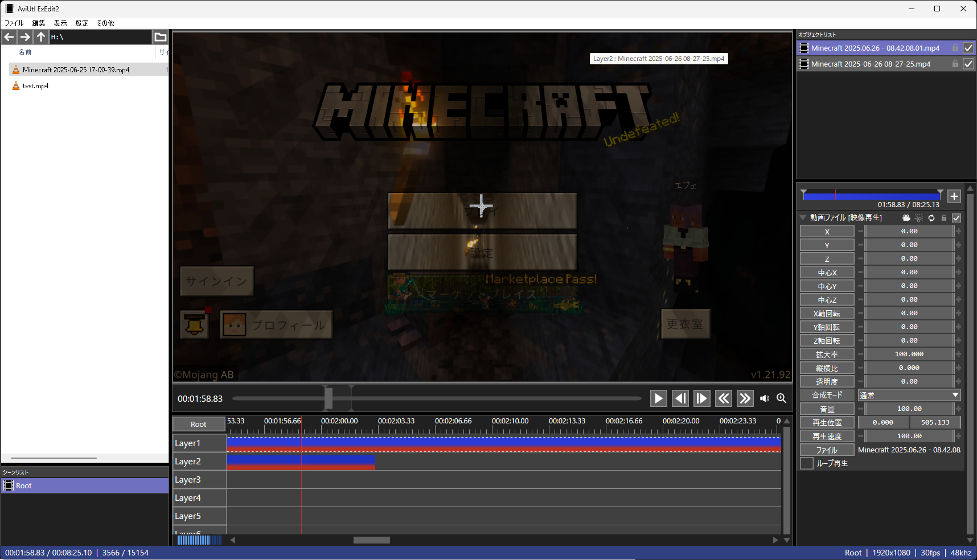
Task: Click the magnifier zoom icon
Action: click(782, 398)
